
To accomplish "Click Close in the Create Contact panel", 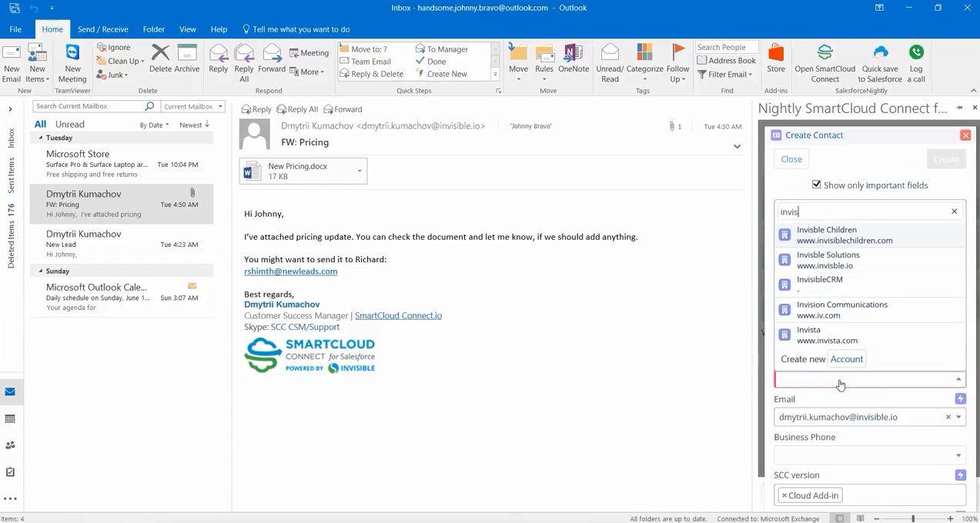I will point(791,159).
